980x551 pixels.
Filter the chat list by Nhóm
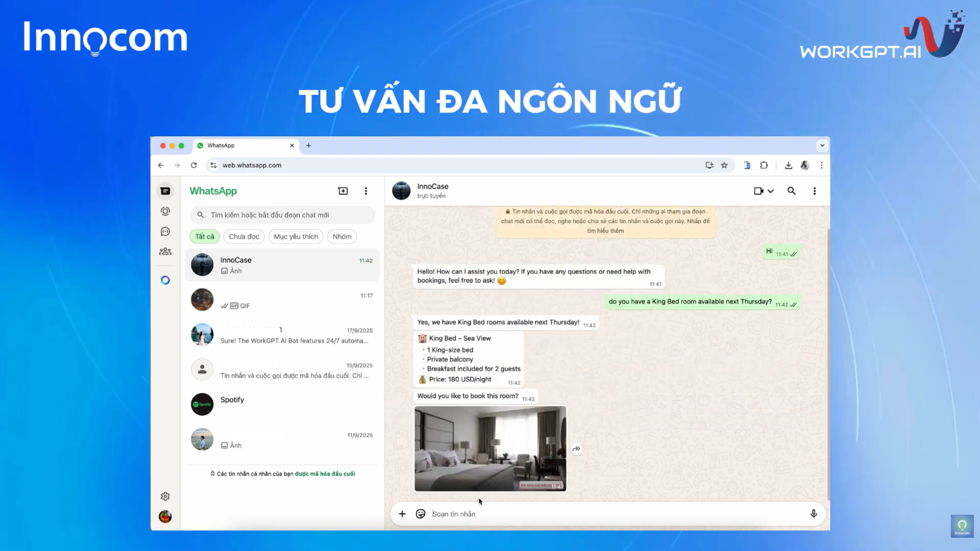[x=341, y=236]
